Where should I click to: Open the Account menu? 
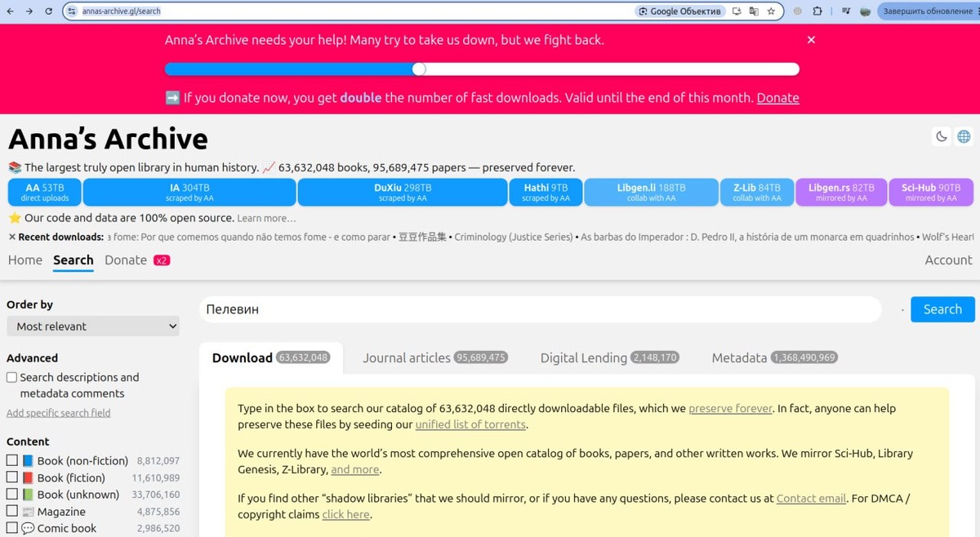[x=948, y=260]
